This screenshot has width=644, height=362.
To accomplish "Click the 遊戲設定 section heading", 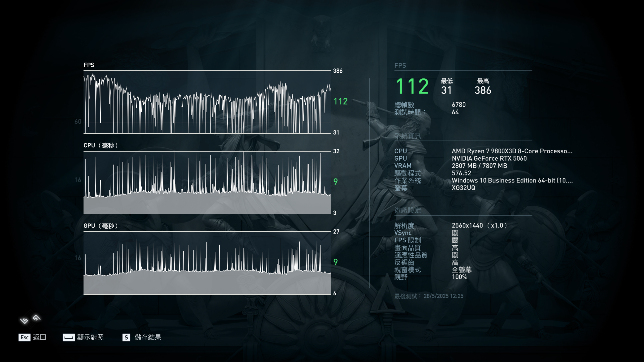I will coord(408,210).
